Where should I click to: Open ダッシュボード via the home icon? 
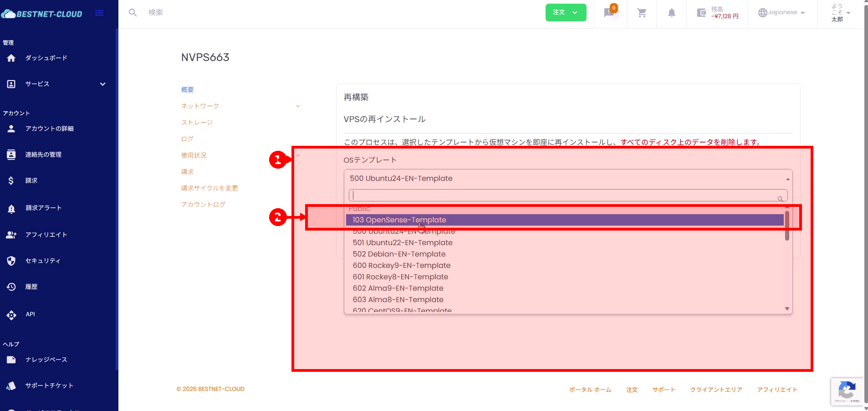pos(11,58)
